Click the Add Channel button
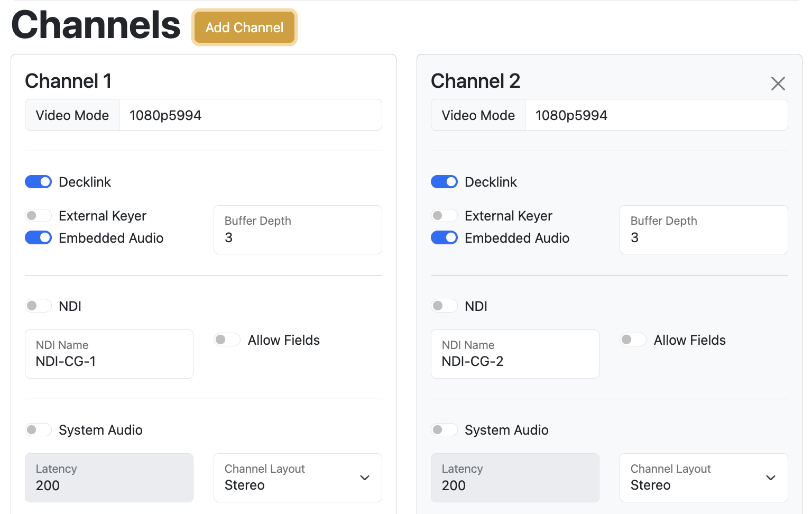The image size is (812, 514). [x=244, y=27]
